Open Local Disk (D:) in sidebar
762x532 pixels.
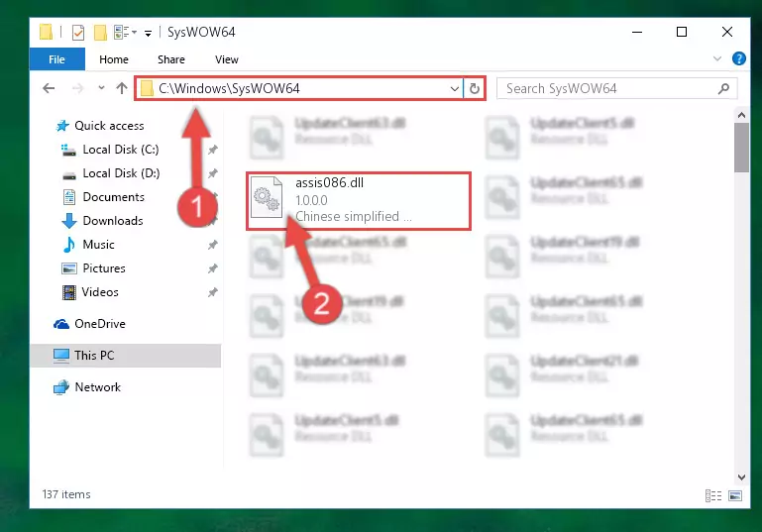(x=121, y=173)
